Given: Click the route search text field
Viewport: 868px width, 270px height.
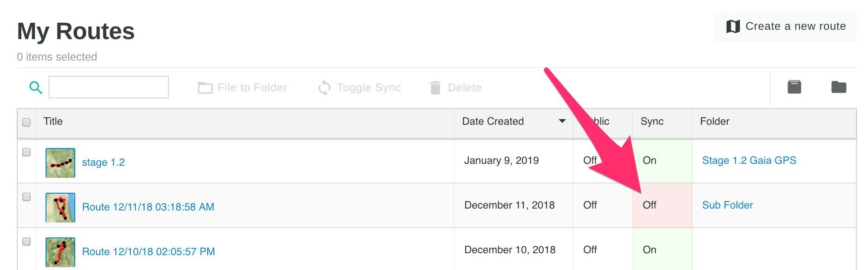Looking at the screenshot, I should 109,87.
